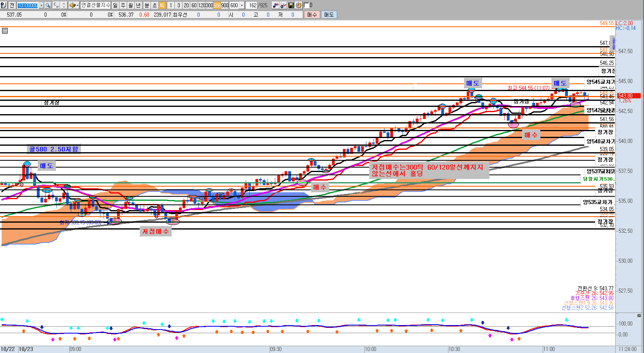The image size is (644, 353).
Task: Click the 162 bar count input field
Action: [x=252, y=5]
